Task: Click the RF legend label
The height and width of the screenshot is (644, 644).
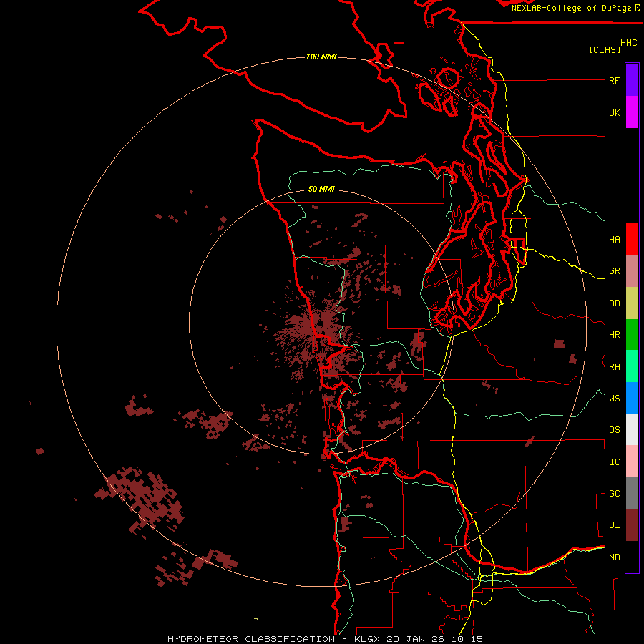Action: (614, 81)
